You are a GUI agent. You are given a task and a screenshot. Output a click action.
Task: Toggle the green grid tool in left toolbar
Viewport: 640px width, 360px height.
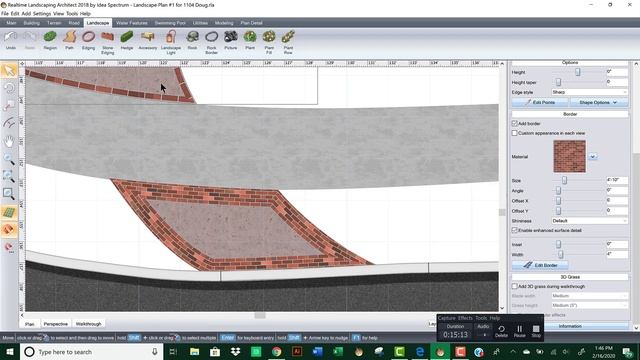pyautogui.click(x=9, y=212)
